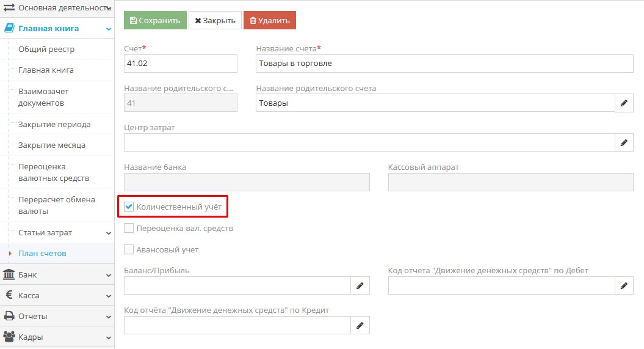
Task: Collapse the Главная книга section chevron
Action: point(109,29)
